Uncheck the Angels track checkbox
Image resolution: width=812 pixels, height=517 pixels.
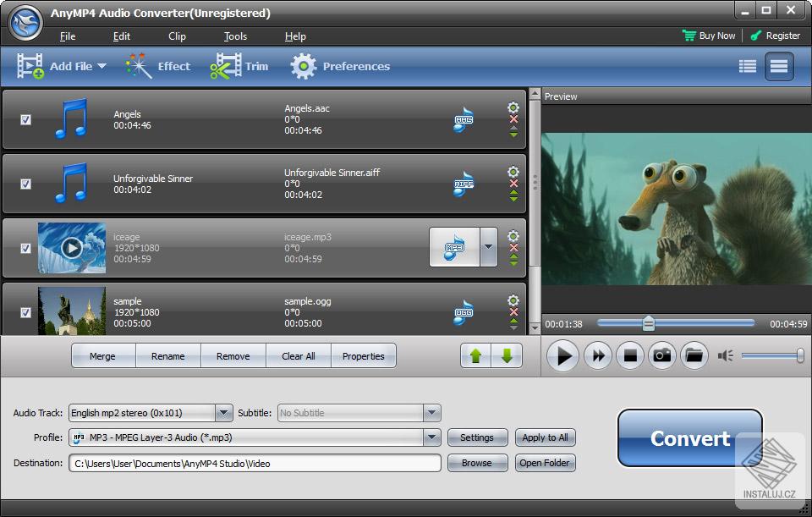[25, 120]
